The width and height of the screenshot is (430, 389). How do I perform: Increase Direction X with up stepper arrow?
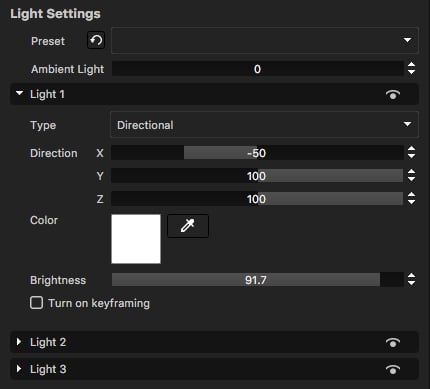pos(411,149)
